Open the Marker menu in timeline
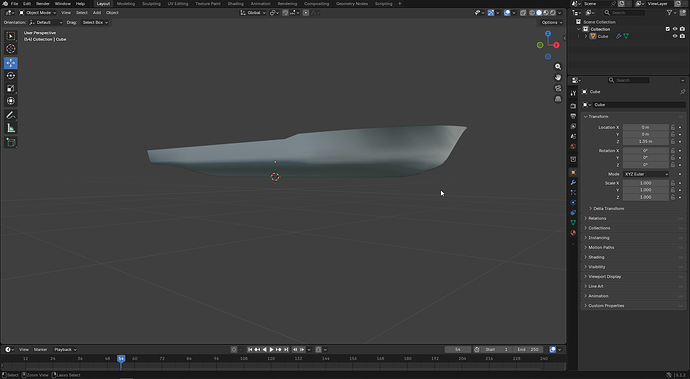 [40, 350]
